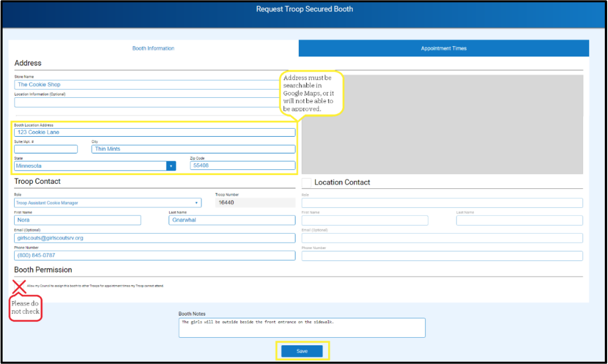
Task: Edit Troop Contact First Name Nora
Action: click(x=77, y=220)
